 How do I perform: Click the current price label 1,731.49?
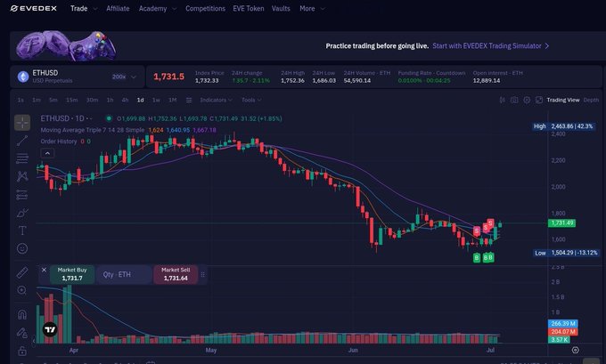click(561, 223)
